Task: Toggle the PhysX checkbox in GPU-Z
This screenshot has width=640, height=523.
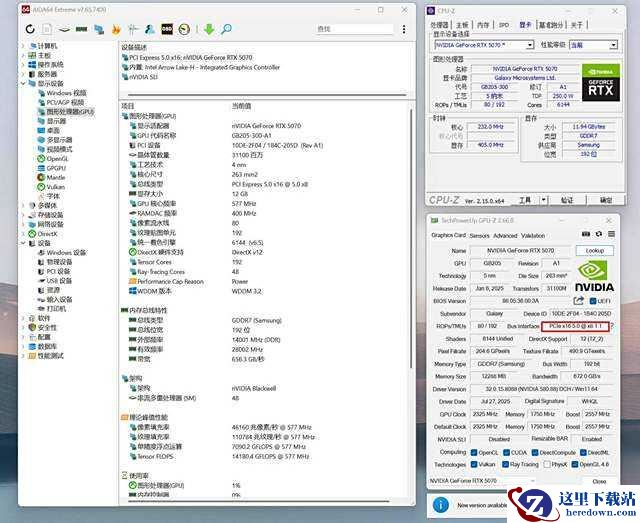Action: (x=547, y=464)
